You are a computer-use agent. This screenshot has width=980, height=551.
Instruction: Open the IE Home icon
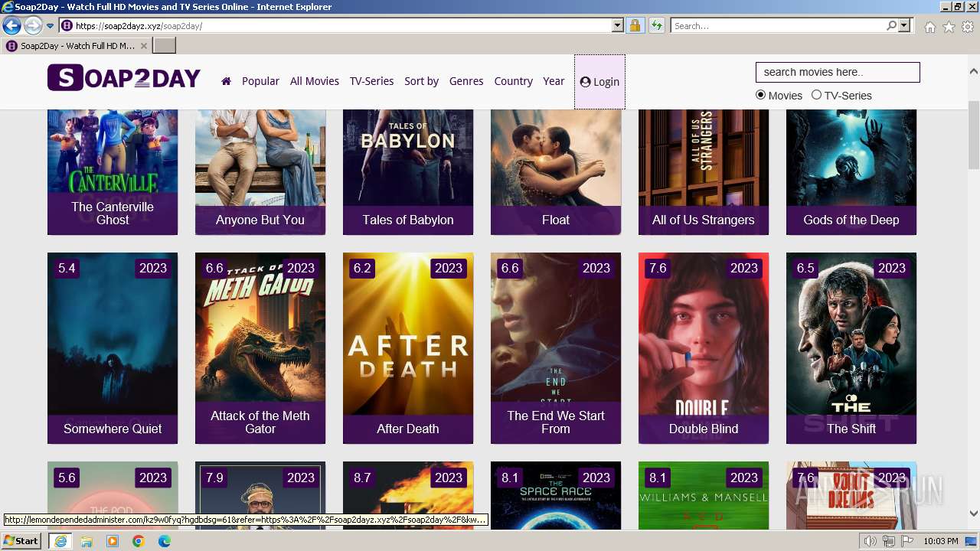(929, 27)
